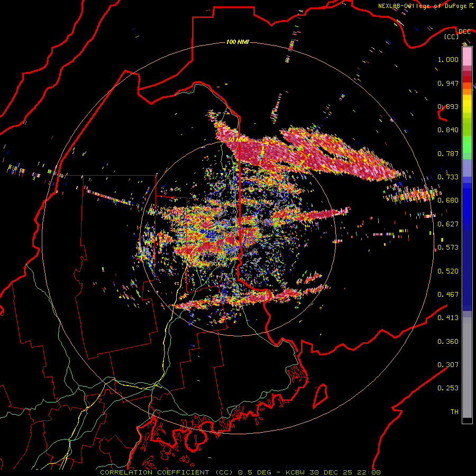The width and height of the screenshot is (476, 476).
Task: Click the 0.893 scale value
Action: click(448, 106)
